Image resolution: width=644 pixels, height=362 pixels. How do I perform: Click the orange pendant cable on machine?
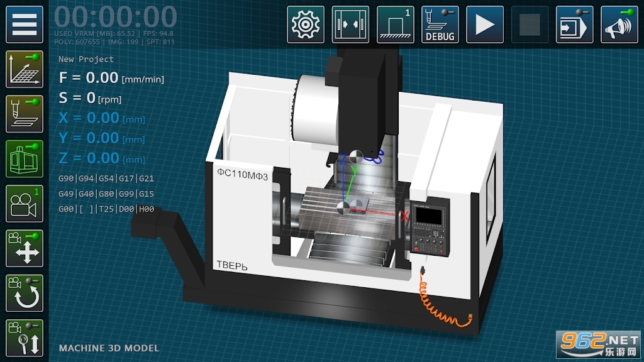(445, 300)
